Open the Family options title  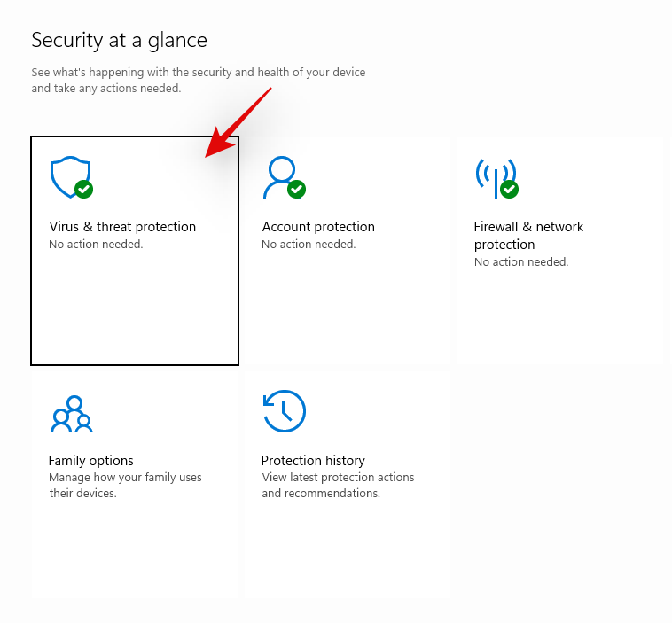[90, 461]
